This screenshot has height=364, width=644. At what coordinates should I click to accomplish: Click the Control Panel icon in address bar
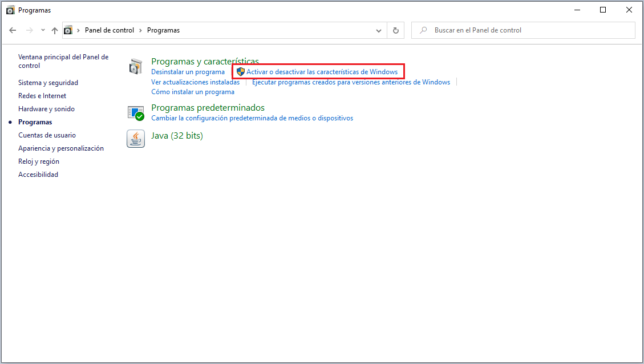click(68, 30)
